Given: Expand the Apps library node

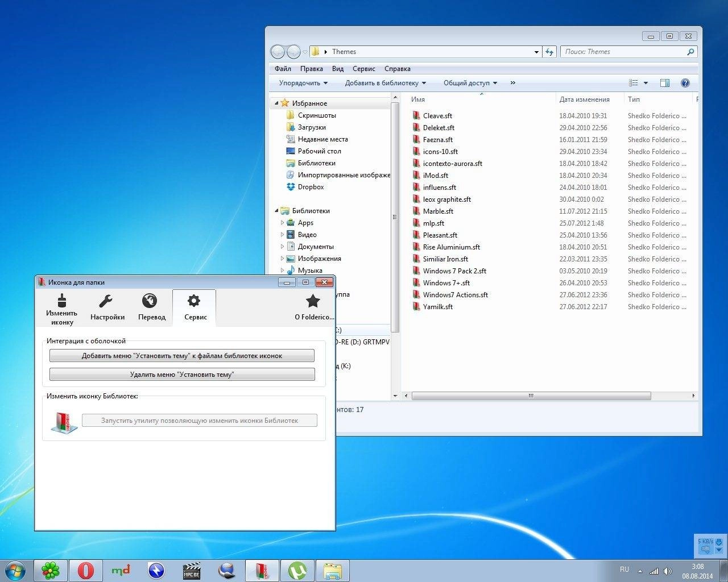Looking at the screenshot, I should [282, 223].
